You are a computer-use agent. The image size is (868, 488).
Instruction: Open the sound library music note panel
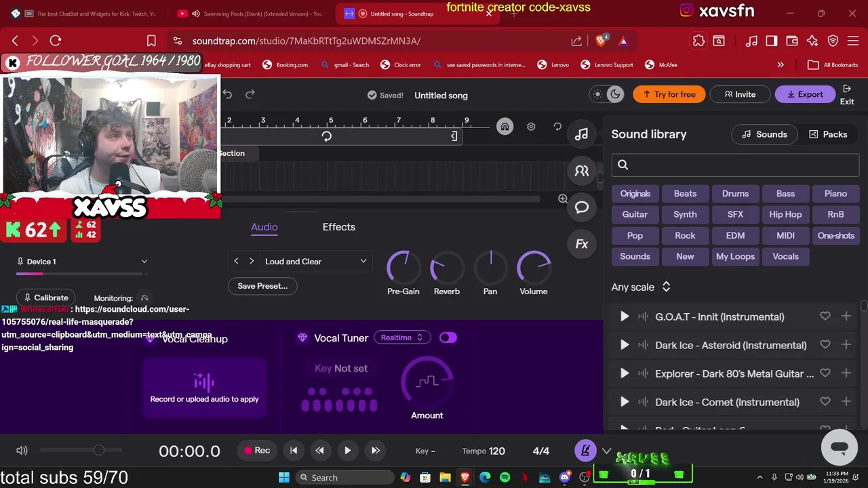point(582,134)
